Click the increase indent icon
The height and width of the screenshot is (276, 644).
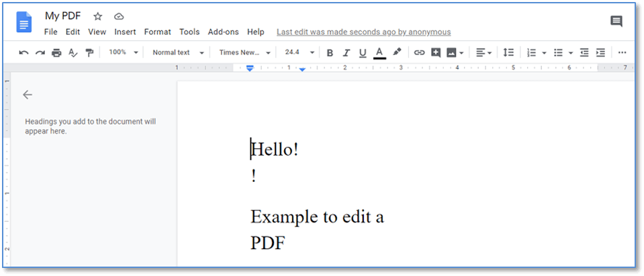click(600, 52)
